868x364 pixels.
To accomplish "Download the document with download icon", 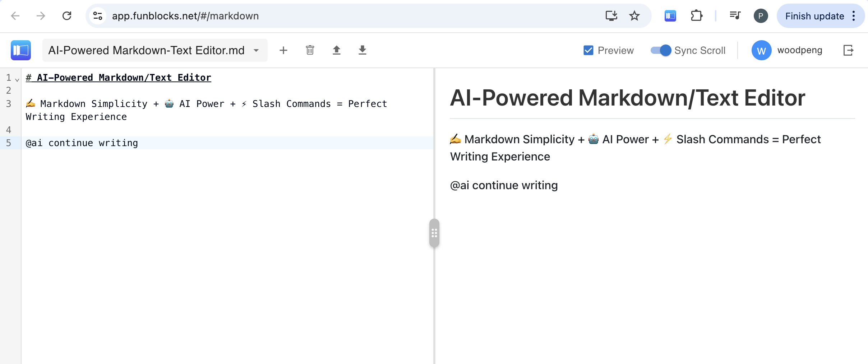I will pyautogui.click(x=362, y=50).
